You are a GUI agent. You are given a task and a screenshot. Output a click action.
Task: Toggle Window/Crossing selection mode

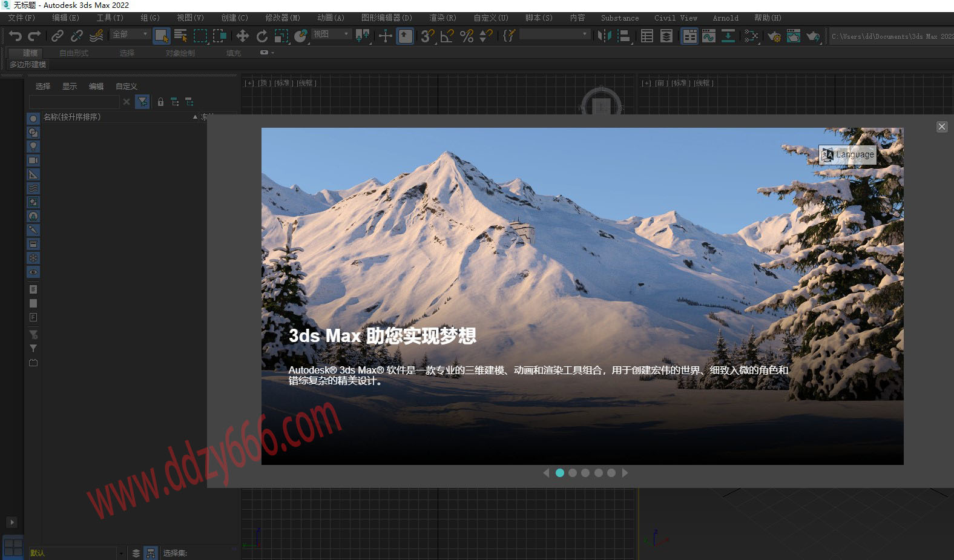(220, 36)
